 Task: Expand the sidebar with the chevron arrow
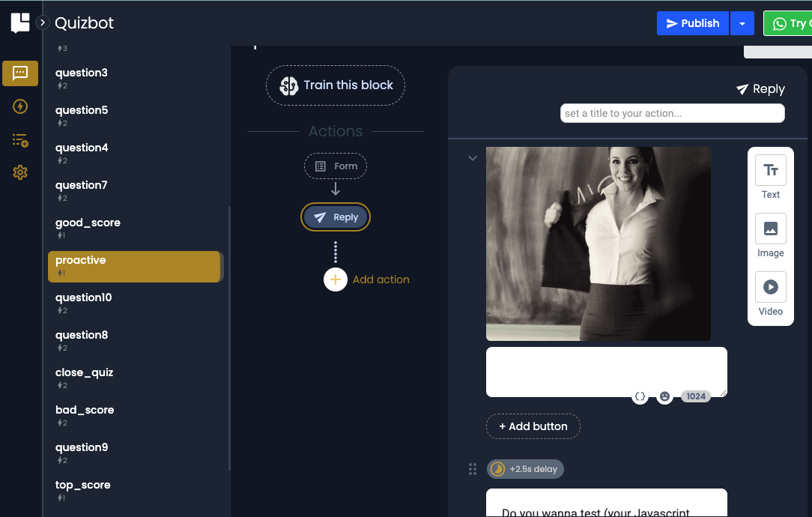(43, 22)
